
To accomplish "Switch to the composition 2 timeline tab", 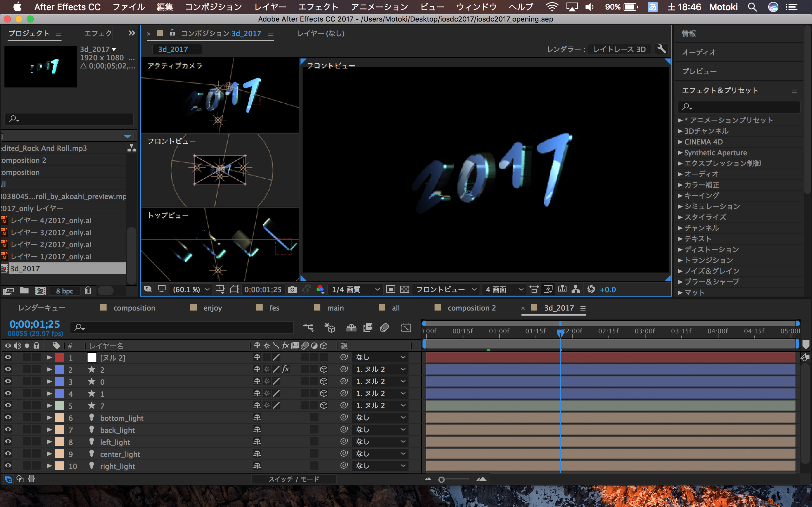I will click(x=471, y=308).
